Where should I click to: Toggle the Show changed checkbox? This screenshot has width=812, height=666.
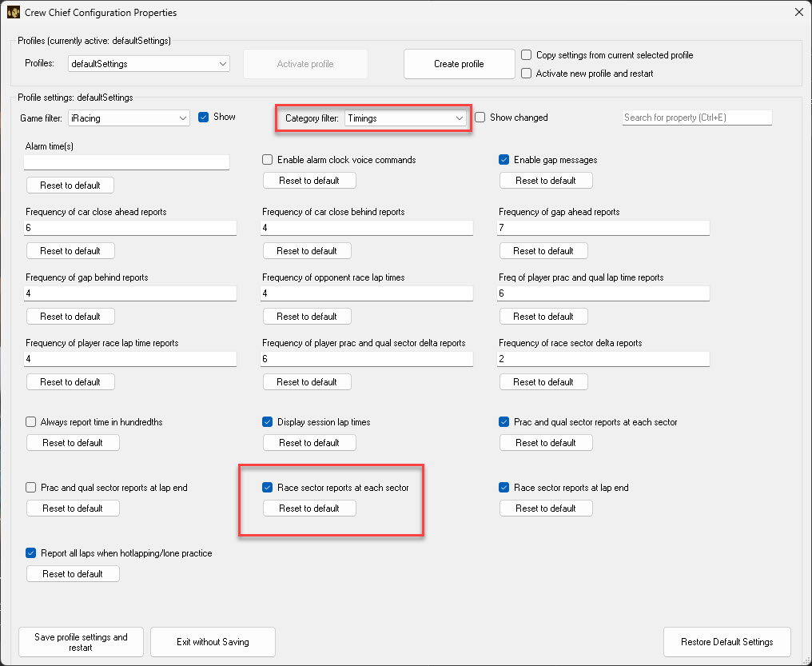pyautogui.click(x=480, y=117)
